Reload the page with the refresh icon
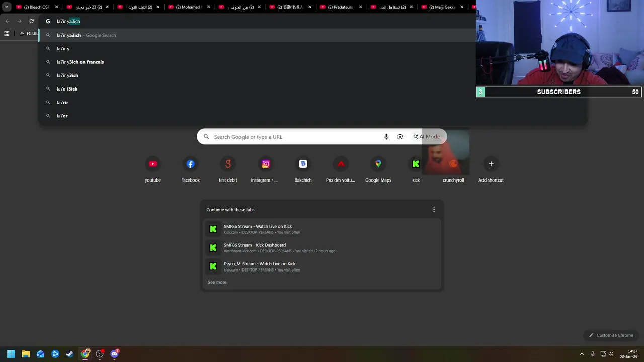644x362 pixels. tap(31, 21)
